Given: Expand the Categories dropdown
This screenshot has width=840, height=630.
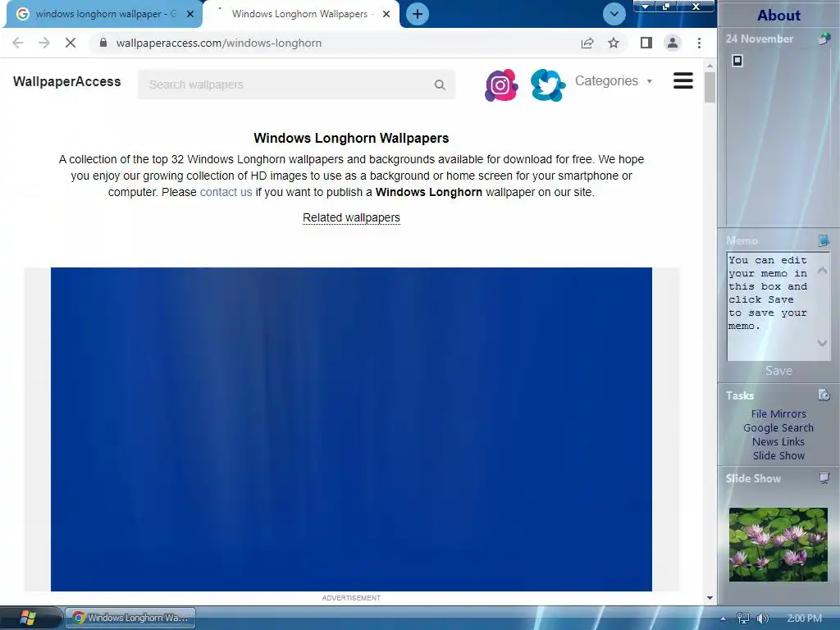Looking at the screenshot, I should click(614, 81).
